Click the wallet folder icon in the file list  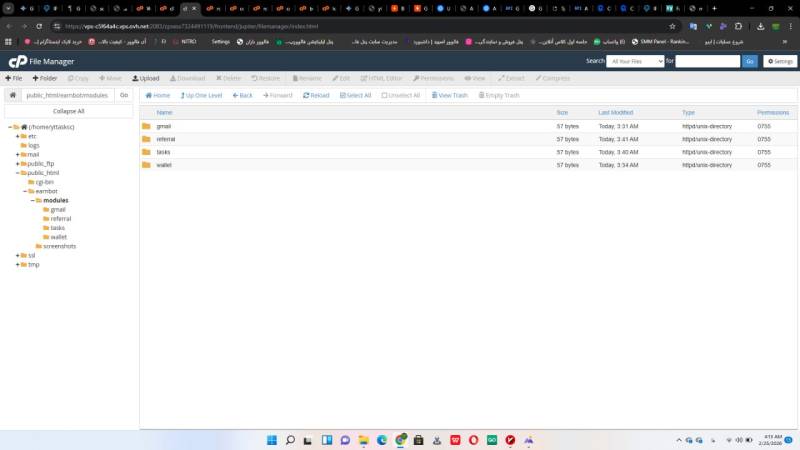pyautogui.click(x=146, y=163)
